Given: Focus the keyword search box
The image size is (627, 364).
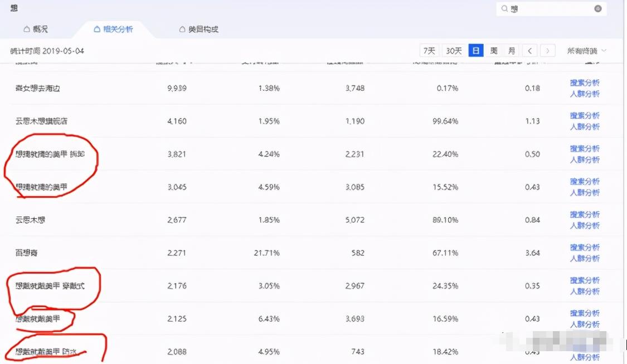Looking at the screenshot, I should click(551, 8).
